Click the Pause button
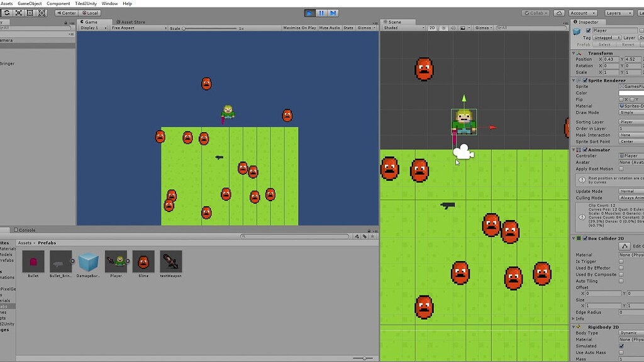The image size is (644, 362). (321, 12)
